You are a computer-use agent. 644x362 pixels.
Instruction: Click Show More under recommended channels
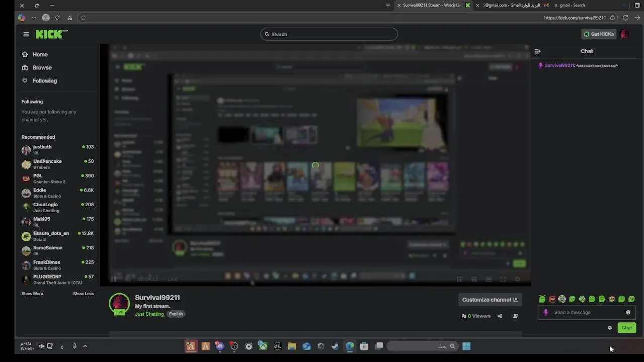point(32,294)
